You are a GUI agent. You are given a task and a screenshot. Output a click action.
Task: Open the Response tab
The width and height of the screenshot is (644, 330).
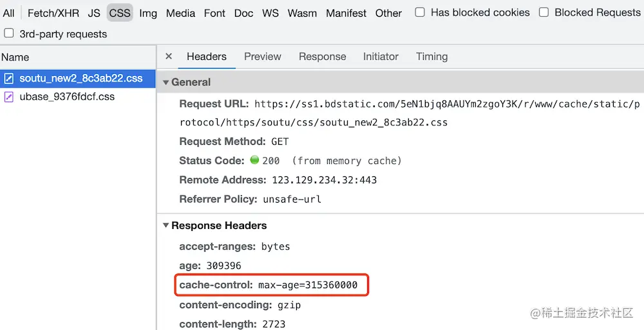322,57
